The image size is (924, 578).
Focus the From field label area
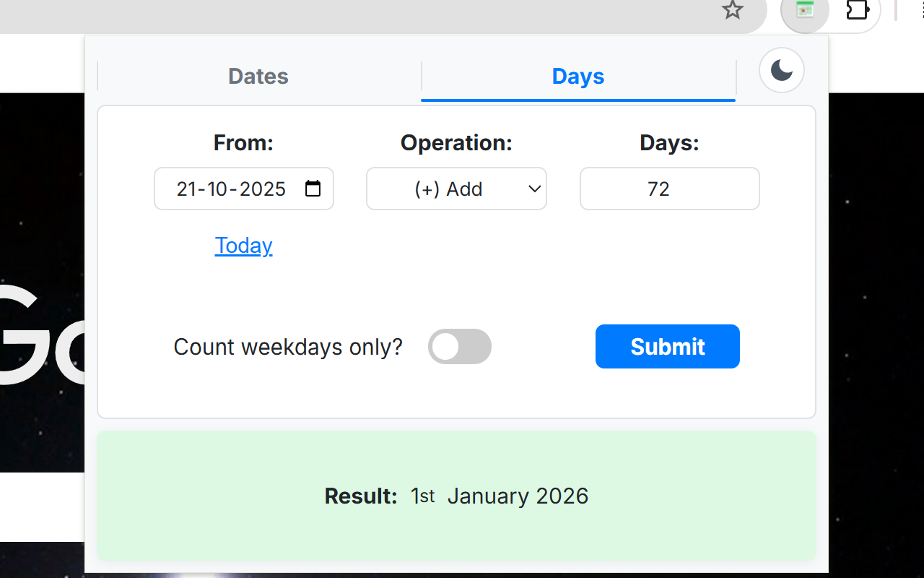pos(243,142)
